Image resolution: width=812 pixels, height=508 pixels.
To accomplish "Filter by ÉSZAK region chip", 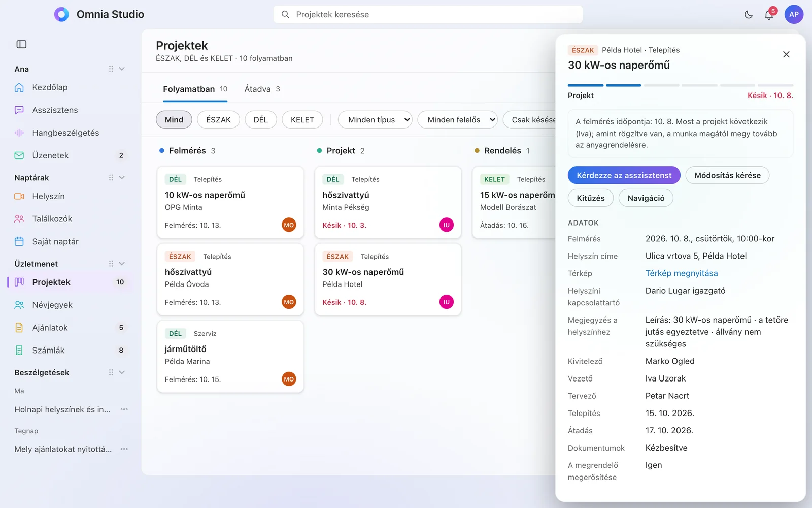I will [x=218, y=120].
